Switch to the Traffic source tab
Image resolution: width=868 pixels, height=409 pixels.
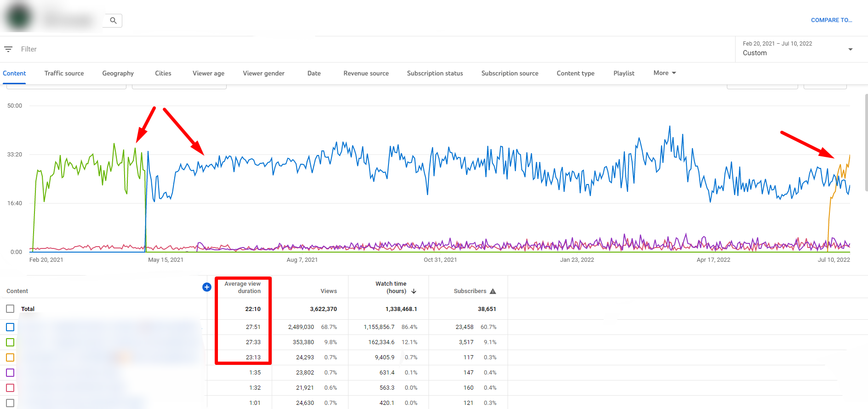click(x=64, y=73)
